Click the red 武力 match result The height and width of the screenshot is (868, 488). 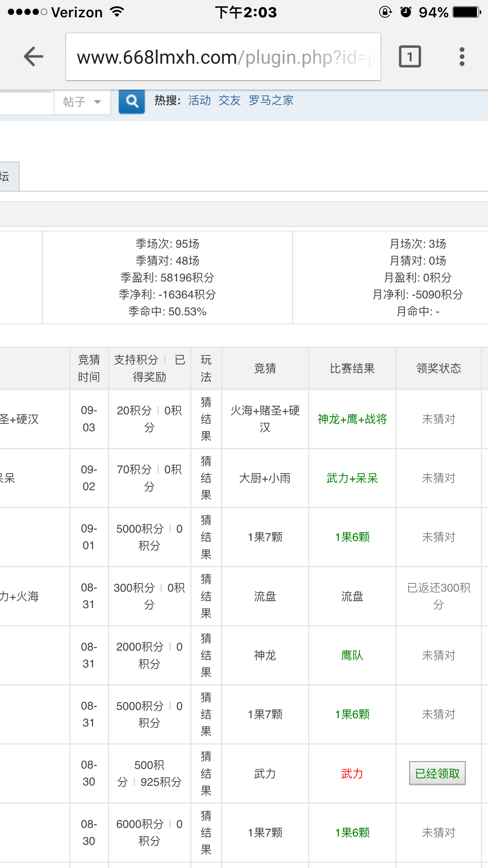tap(352, 774)
